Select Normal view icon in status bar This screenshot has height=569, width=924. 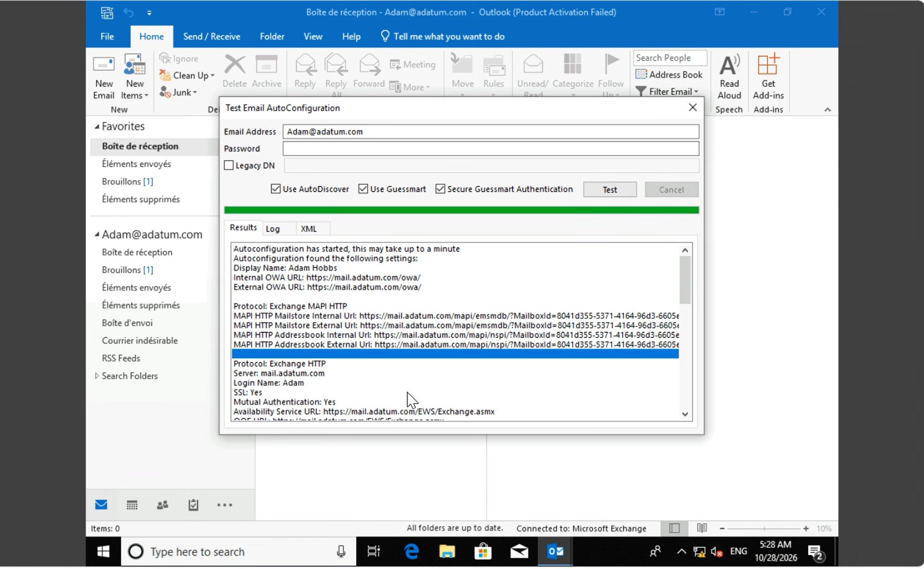tap(674, 528)
